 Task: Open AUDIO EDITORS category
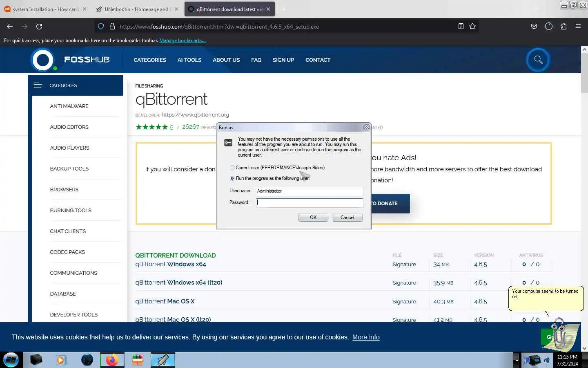pos(69,127)
